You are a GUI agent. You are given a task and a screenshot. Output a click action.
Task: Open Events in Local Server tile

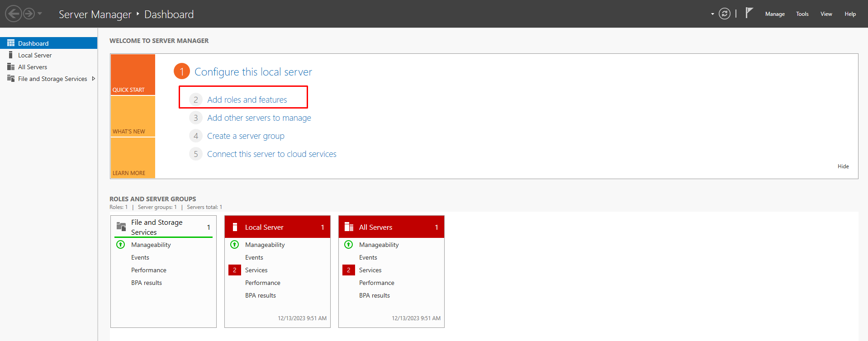pos(254,257)
